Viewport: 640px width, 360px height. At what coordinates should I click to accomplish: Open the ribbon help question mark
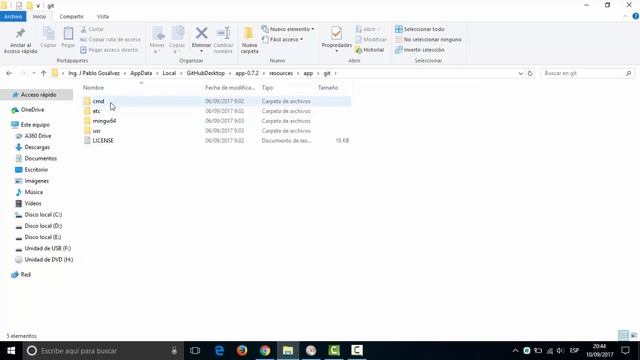coord(636,16)
